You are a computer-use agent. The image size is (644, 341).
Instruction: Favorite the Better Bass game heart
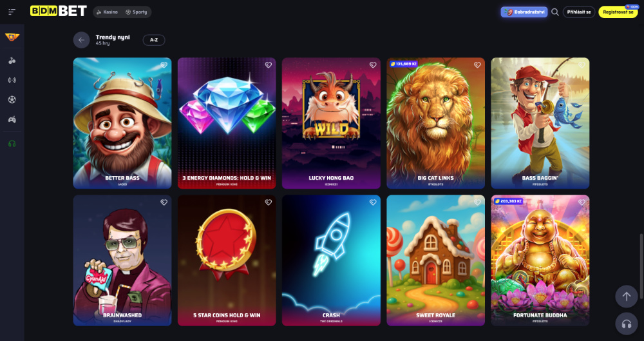tap(164, 65)
